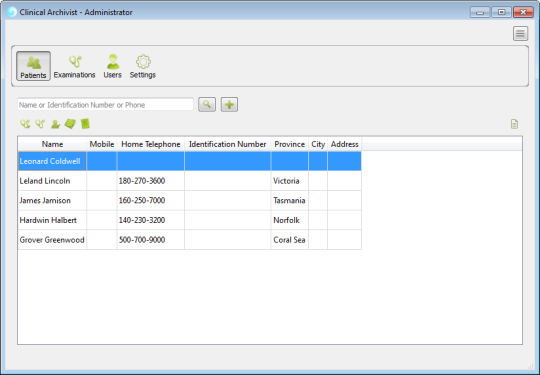This screenshot has height=375, width=540.
Task: Close the Clinical Archivist window
Action: 523,12
